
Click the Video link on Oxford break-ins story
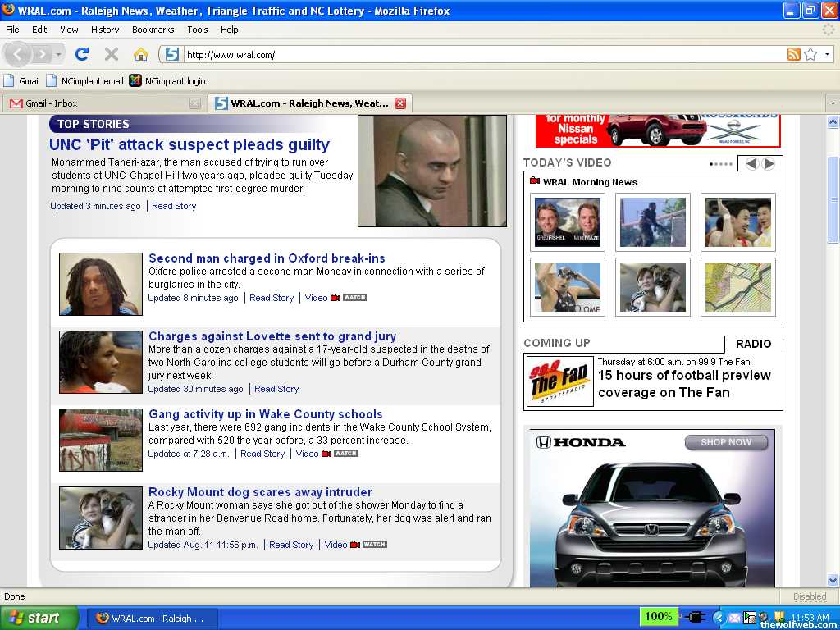316,298
